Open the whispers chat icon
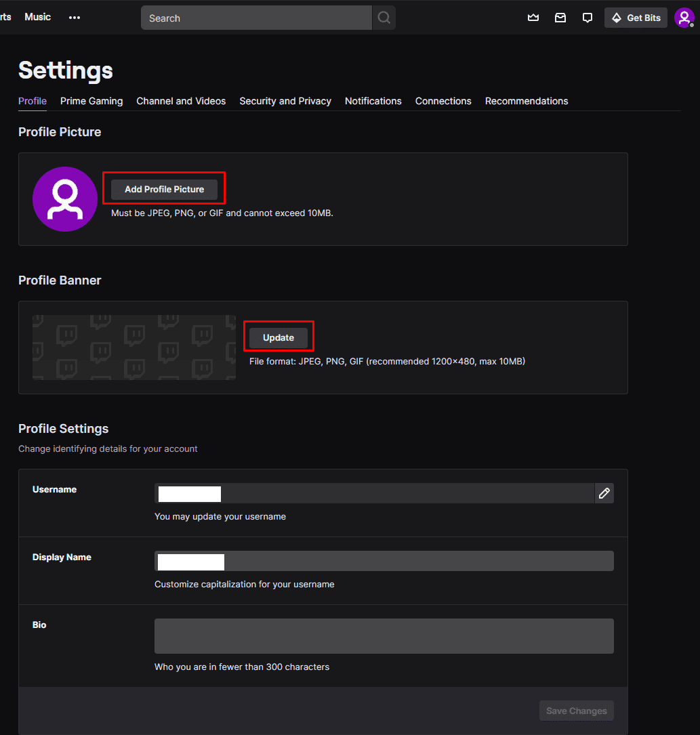 click(x=587, y=18)
